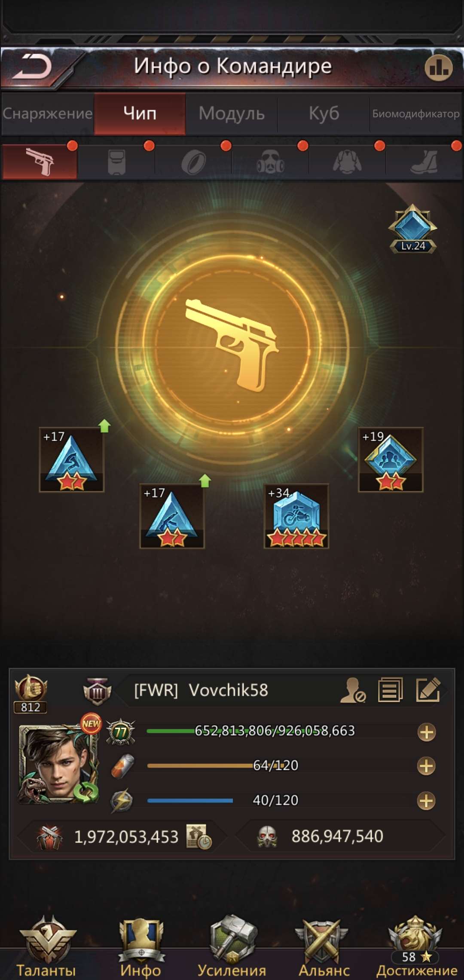Open Таланты in the bottom menu

click(46, 947)
